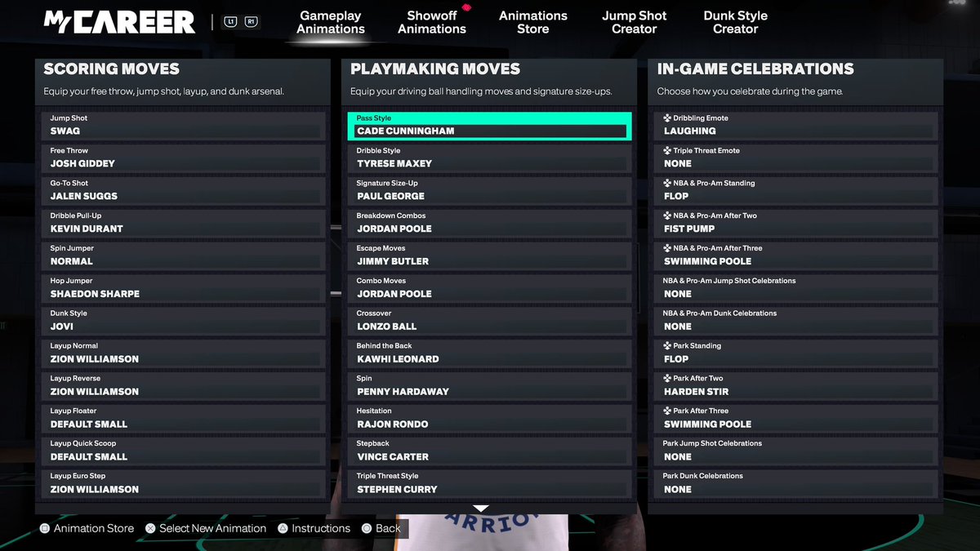Select the Hesitation Rajon Rondo slot
Viewport: 980px width, 551px height.
pos(490,420)
